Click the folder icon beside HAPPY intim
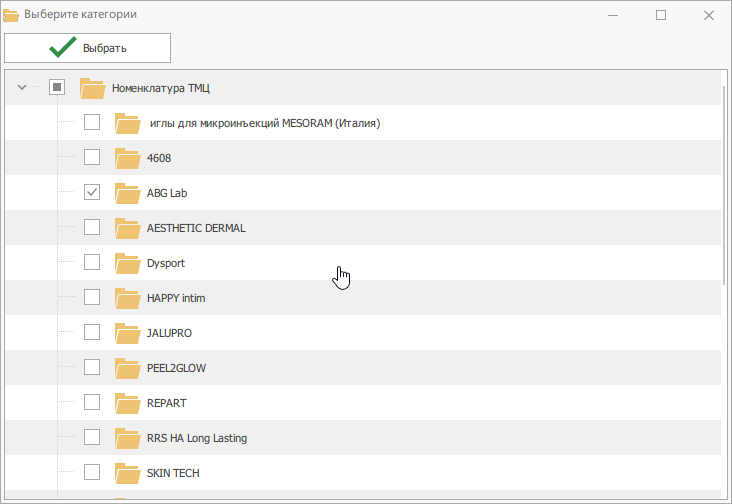 pos(127,298)
